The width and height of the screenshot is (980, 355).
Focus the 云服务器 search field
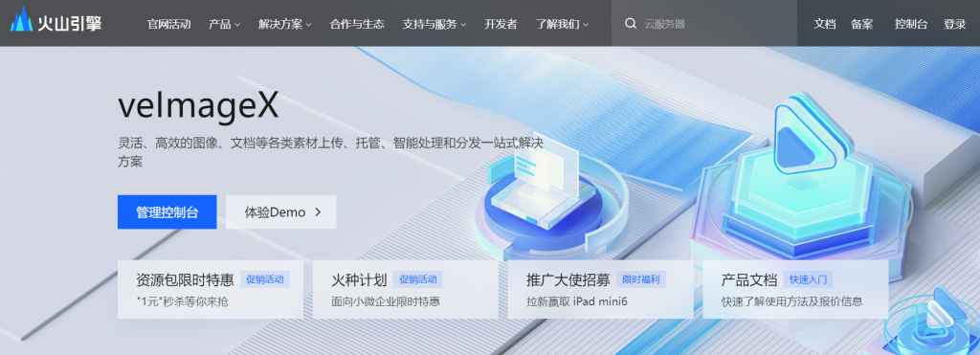click(x=704, y=24)
